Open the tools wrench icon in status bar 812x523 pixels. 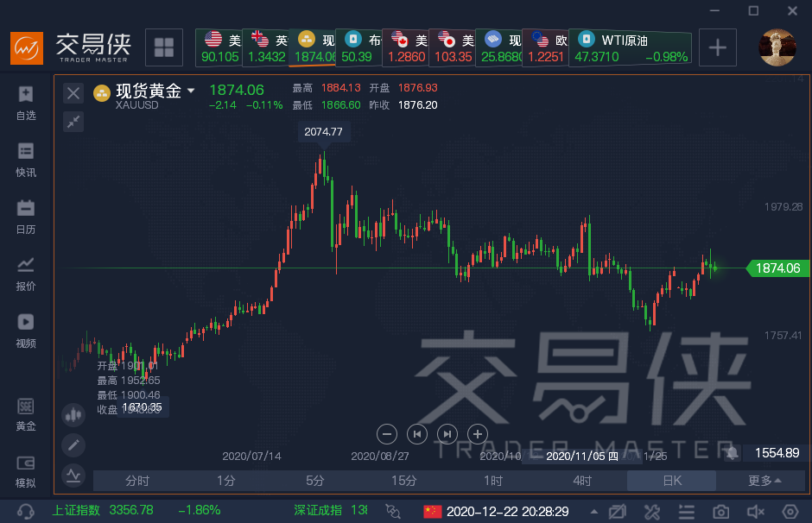point(652,512)
